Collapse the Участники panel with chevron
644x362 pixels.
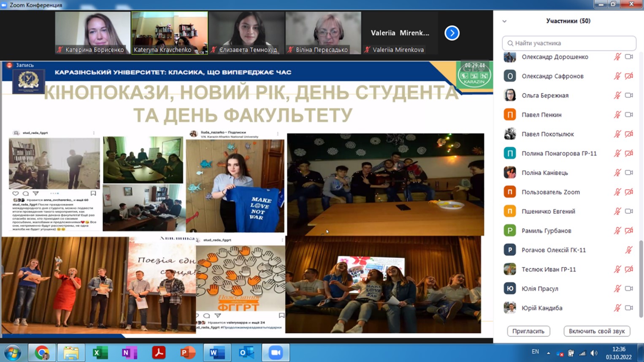[x=504, y=21]
